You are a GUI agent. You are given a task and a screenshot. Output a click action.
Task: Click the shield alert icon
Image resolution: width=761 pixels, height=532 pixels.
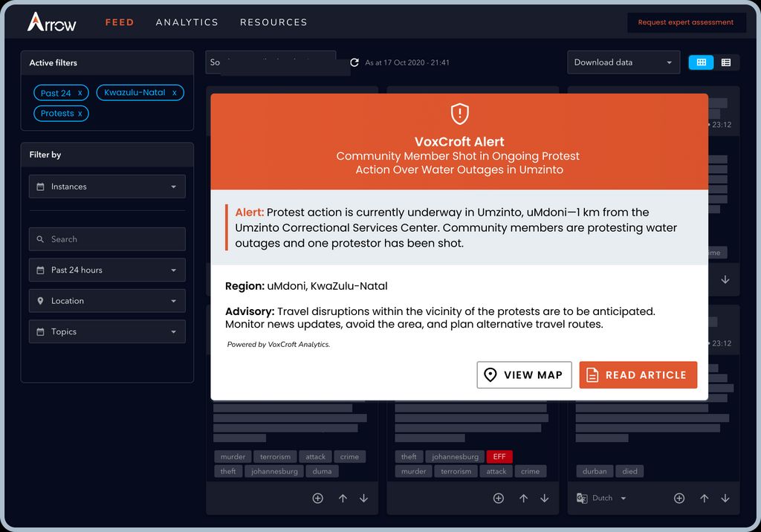pos(459,114)
